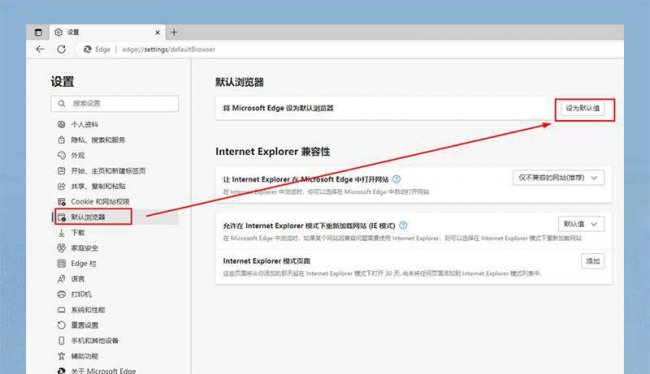Open the tab actions menu icon
The width and height of the screenshot is (650, 374).
pyautogui.click(x=38, y=32)
